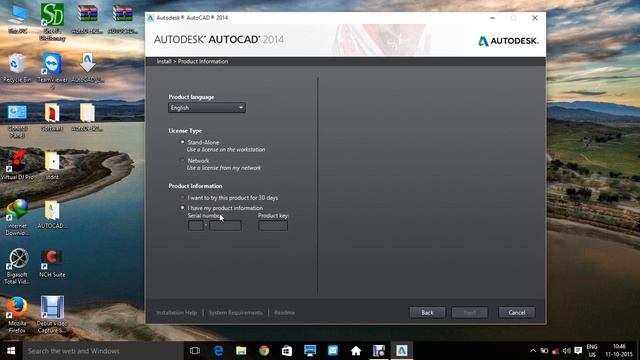The image size is (640, 360).
Task: Select the Virtual DJ Pro shortcut
Action: [17, 165]
